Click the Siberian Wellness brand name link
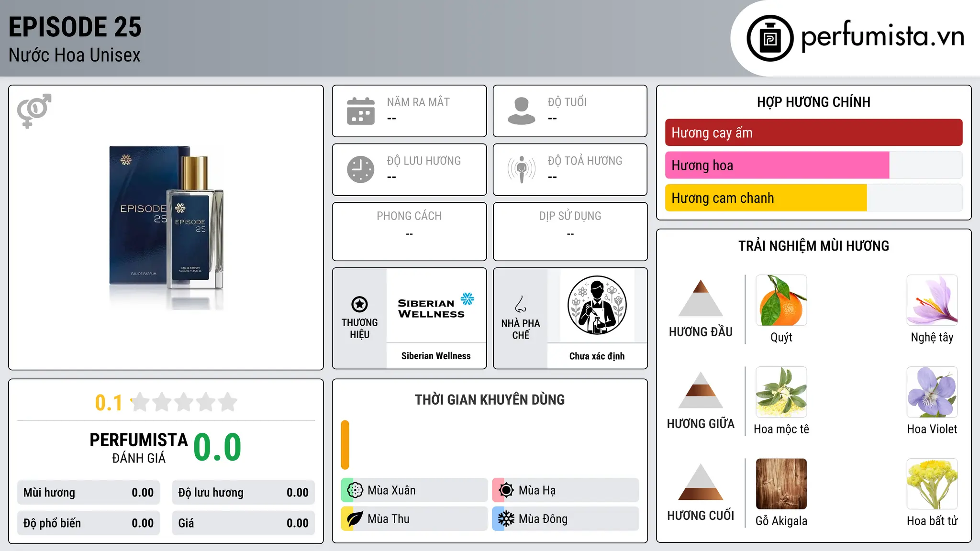 pos(436,356)
